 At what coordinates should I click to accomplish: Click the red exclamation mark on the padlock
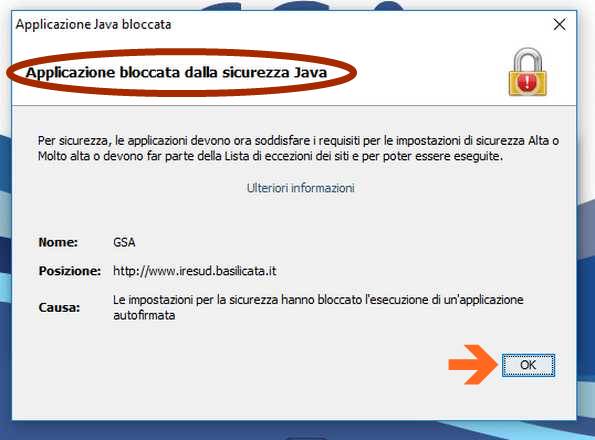click(x=527, y=81)
